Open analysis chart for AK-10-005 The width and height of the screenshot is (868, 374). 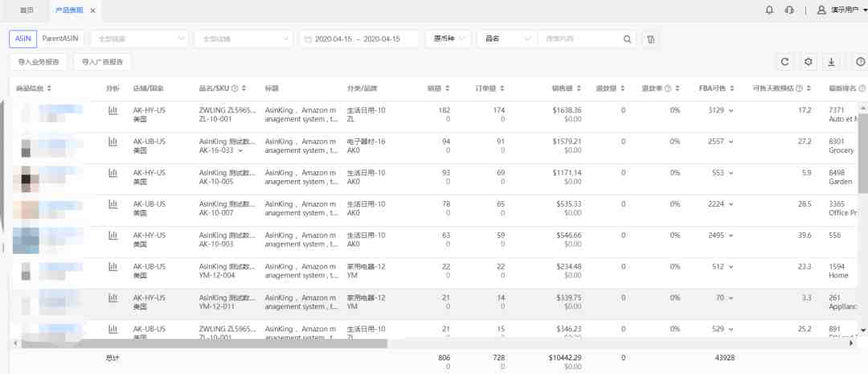113,174
